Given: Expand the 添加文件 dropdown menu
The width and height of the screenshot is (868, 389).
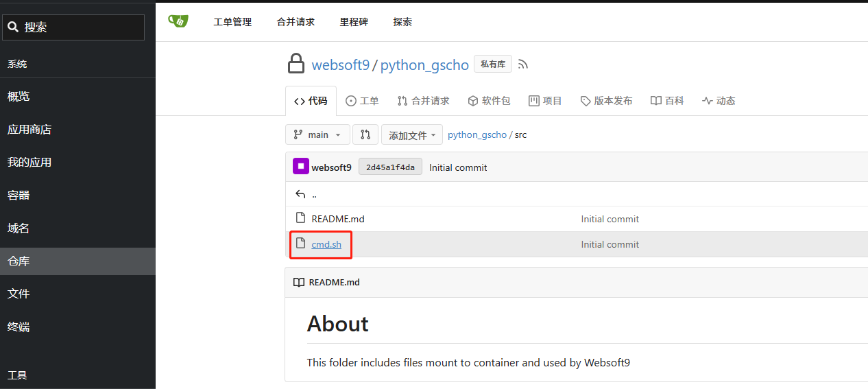Looking at the screenshot, I should 411,135.
